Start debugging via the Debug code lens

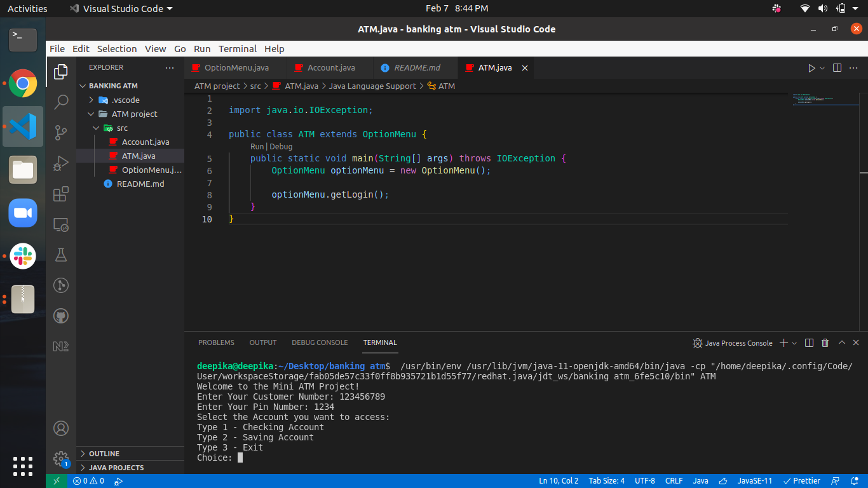(x=283, y=146)
